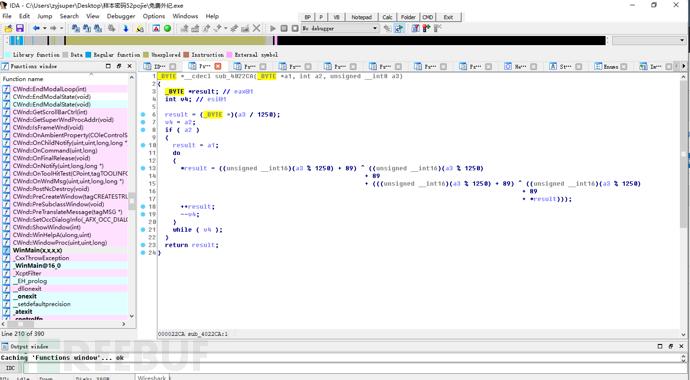Viewport: 690px width, 380px height.
Task: Click the Notepad button
Action: pos(361,17)
